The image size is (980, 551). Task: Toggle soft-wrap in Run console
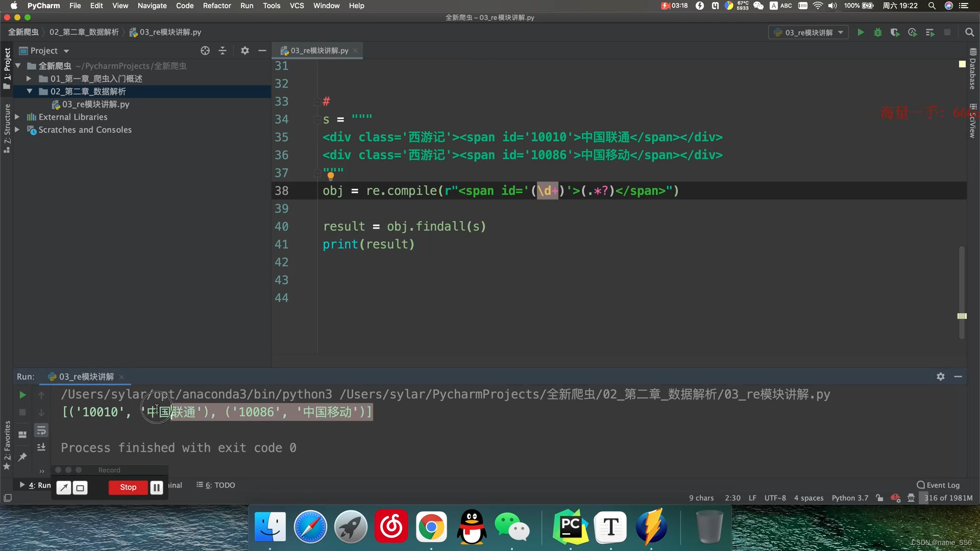[x=41, y=431]
